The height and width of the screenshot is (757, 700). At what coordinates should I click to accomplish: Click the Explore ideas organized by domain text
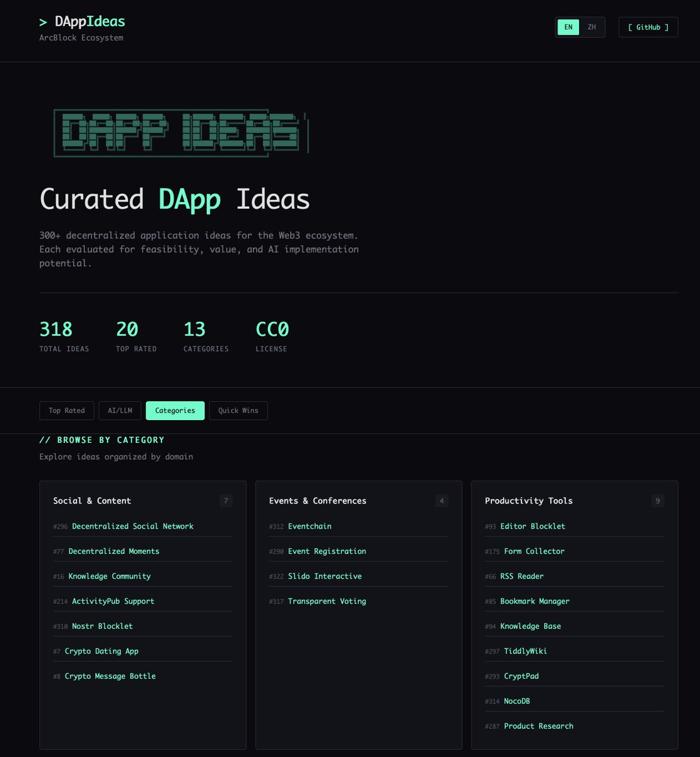(116, 457)
